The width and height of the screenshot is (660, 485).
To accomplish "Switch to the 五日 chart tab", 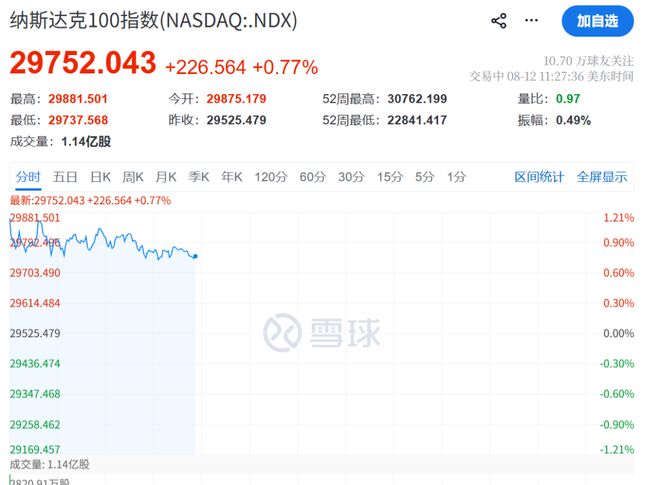I will (65, 177).
